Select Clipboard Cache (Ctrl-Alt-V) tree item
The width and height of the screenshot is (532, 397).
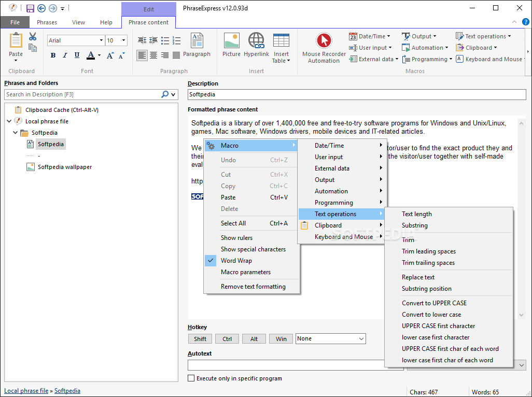(x=62, y=110)
